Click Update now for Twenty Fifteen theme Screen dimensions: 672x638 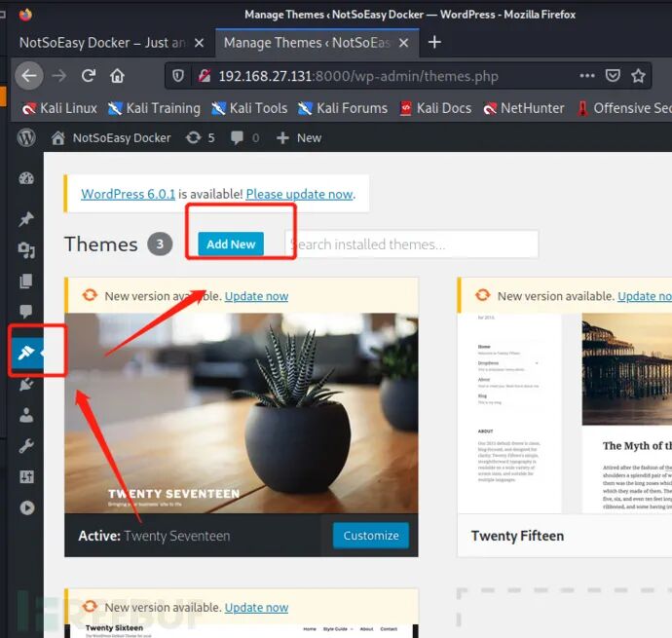point(645,296)
